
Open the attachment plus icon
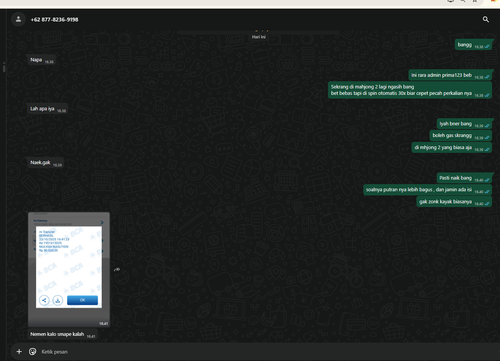pos(19,351)
